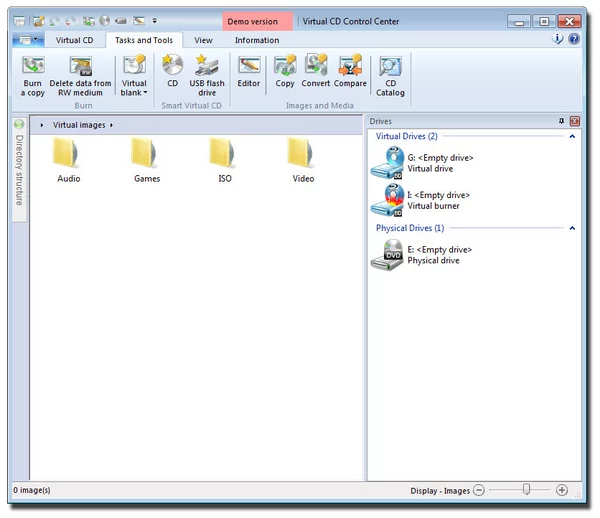This screenshot has width=600, height=518.
Task: Open the Video folder
Action: pos(303,161)
